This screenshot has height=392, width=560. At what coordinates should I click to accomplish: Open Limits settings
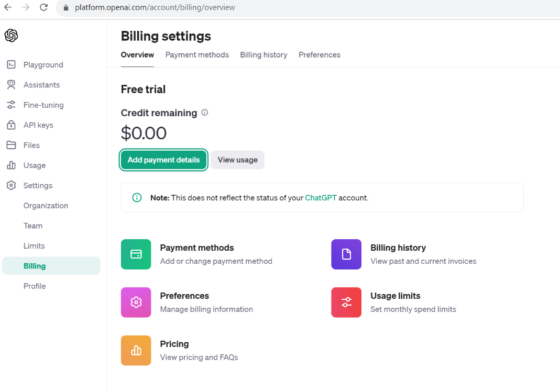click(34, 246)
